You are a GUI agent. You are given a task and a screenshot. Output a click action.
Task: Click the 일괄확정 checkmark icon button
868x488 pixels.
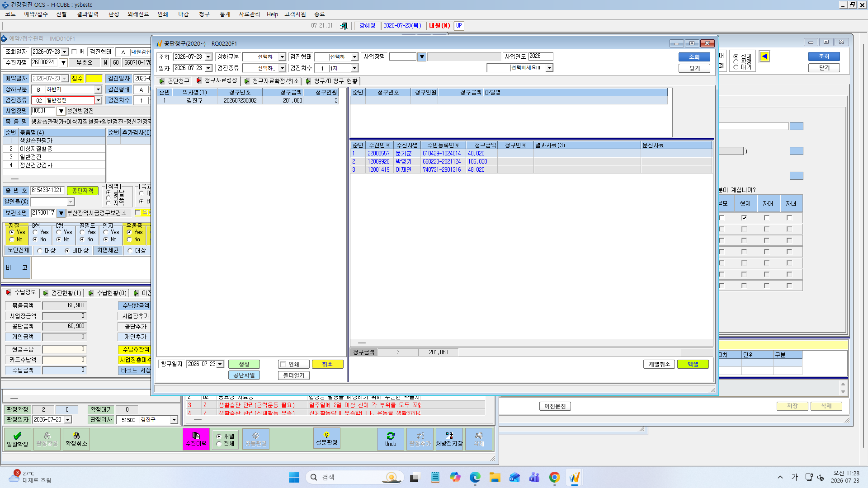pos(17,439)
